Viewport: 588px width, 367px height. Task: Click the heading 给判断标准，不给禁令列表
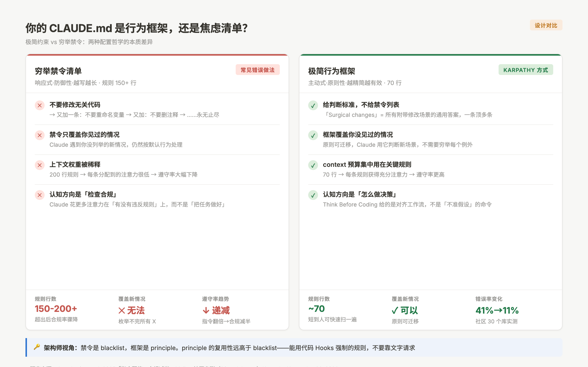[361, 105]
